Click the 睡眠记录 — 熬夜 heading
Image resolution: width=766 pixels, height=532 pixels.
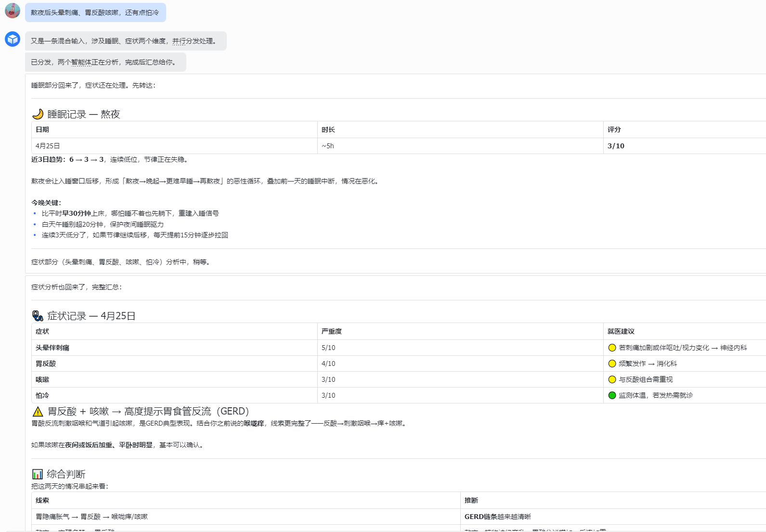(83, 114)
